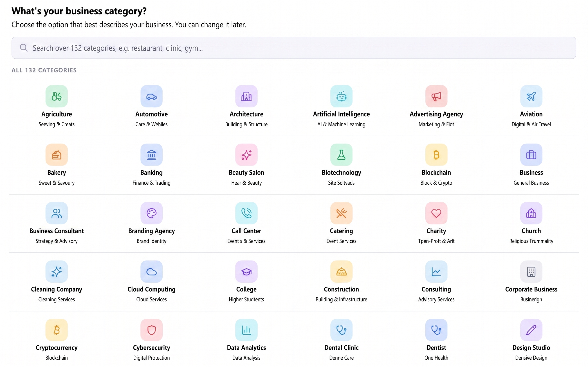Select the Beauty Salon sparkle icon
This screenshot has height=367, width=588.
click(246, 155)
